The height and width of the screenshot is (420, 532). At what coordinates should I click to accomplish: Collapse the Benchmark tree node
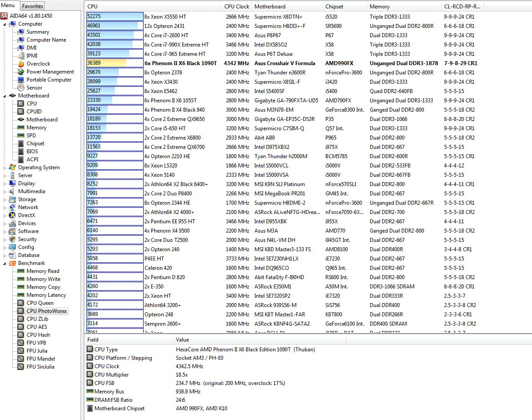click(5, 263)
